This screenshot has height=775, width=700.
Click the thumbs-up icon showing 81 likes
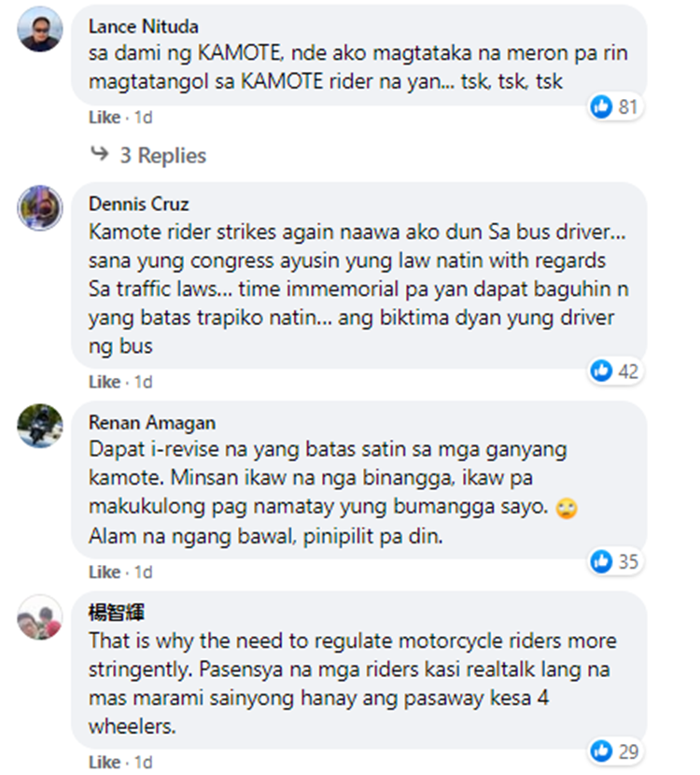point(601,106)
